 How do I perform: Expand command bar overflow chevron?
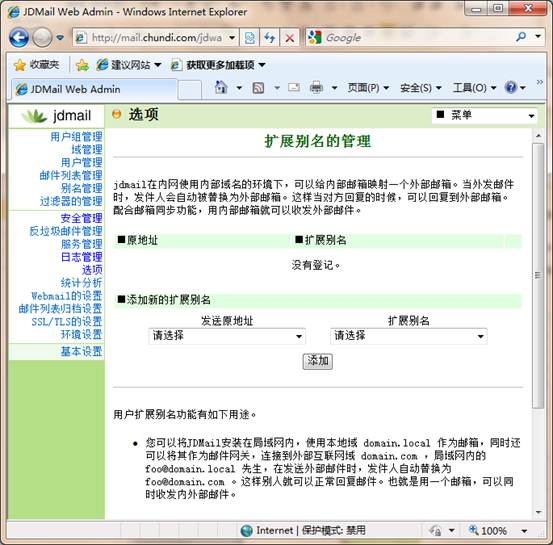pos(539,82)
